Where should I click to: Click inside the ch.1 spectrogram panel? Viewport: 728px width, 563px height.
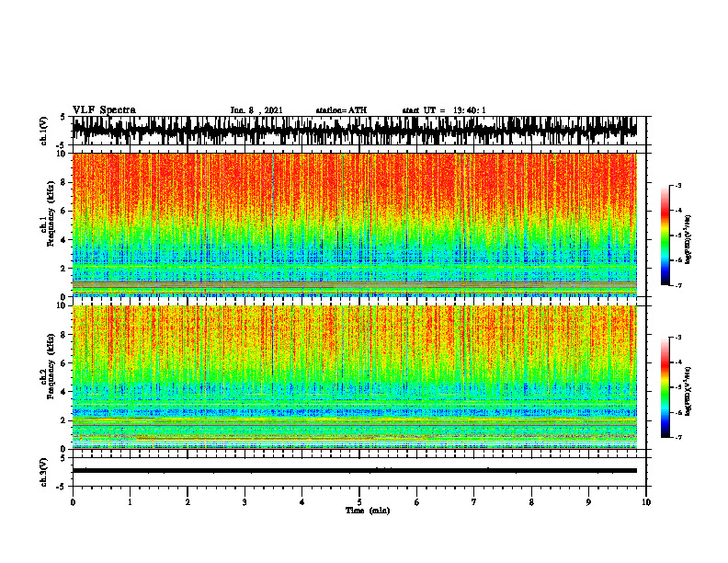(x=354, y=224)
